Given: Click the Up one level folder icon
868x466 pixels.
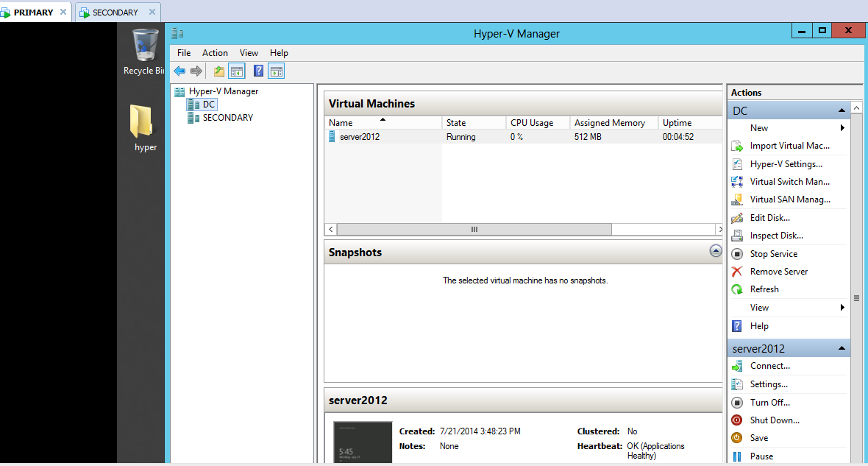Looking at the screenshot, I should [x=219, y=71].
